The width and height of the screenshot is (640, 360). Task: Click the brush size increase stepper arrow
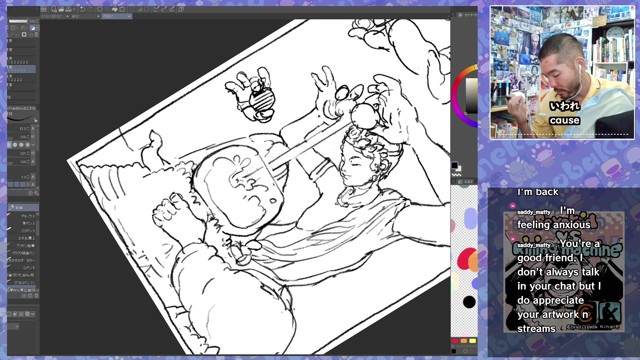[28, 127]
